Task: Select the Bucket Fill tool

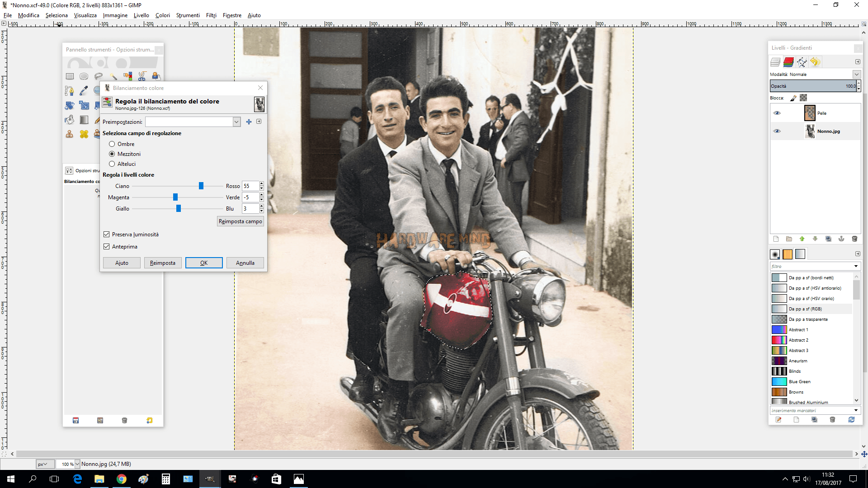Action: [69, 120]
